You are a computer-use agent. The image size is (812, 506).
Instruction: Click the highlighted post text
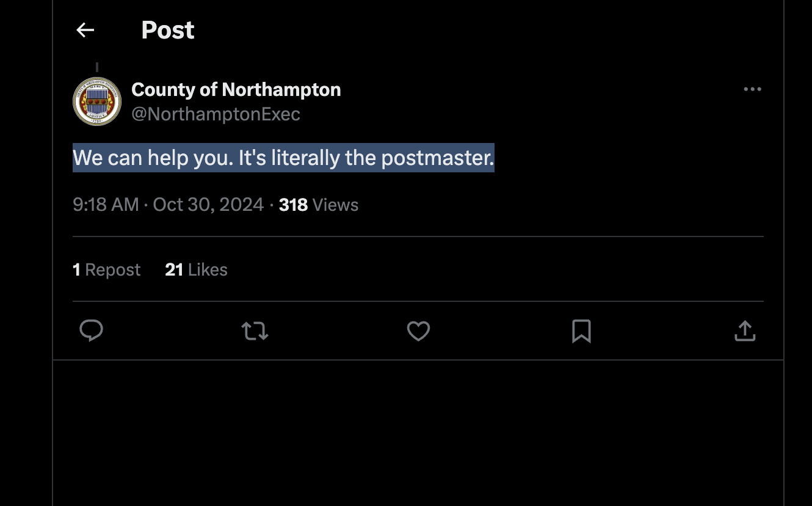(x=283, y=158)
